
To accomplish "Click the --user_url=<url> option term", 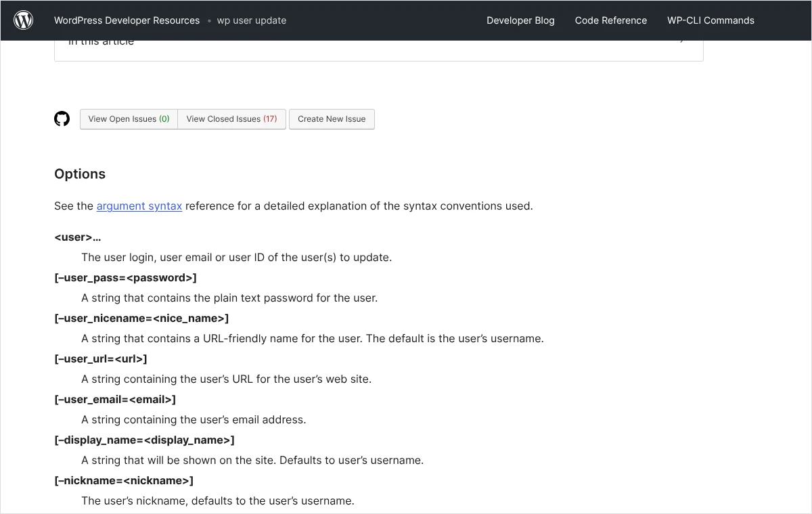I will tap(101, 359).
